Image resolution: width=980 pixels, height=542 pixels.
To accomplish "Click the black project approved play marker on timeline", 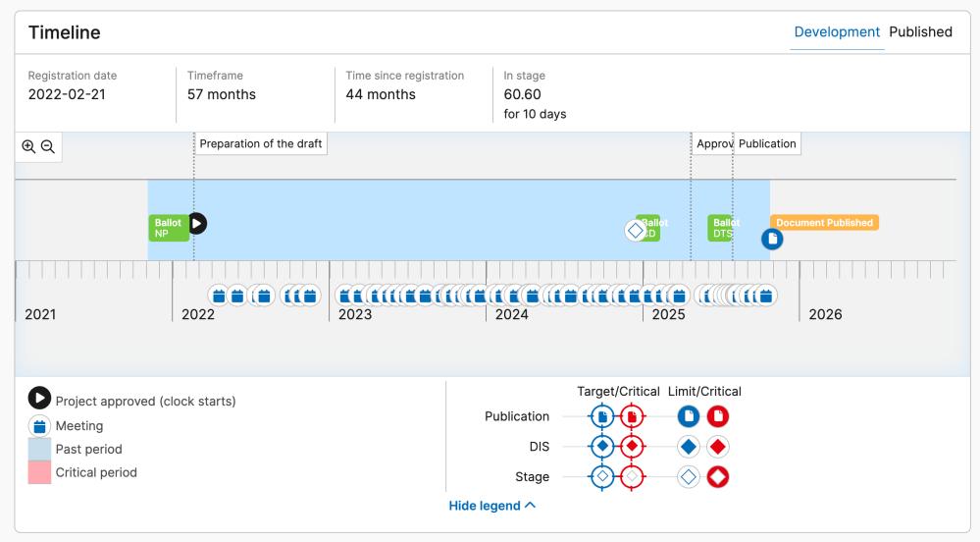I will (197, 223).
